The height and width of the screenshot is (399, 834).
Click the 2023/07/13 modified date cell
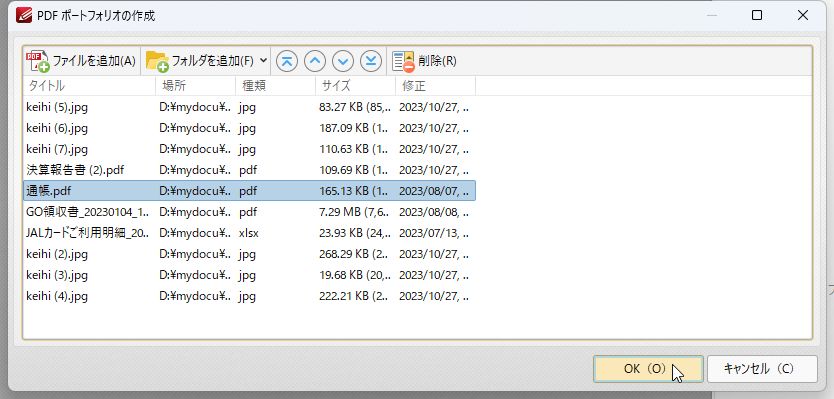[x=434, y=233]
